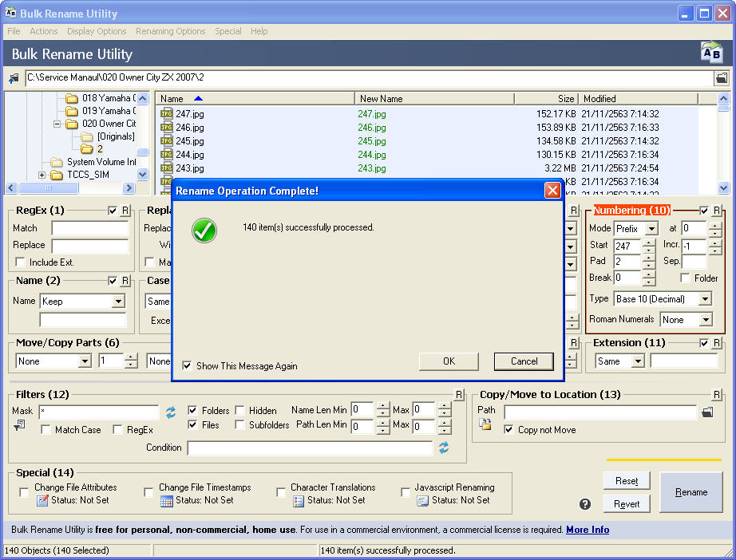The image size is (736, 560).
Task: Click Cancel in the completion dialog
Action: (x=524, y=361)
